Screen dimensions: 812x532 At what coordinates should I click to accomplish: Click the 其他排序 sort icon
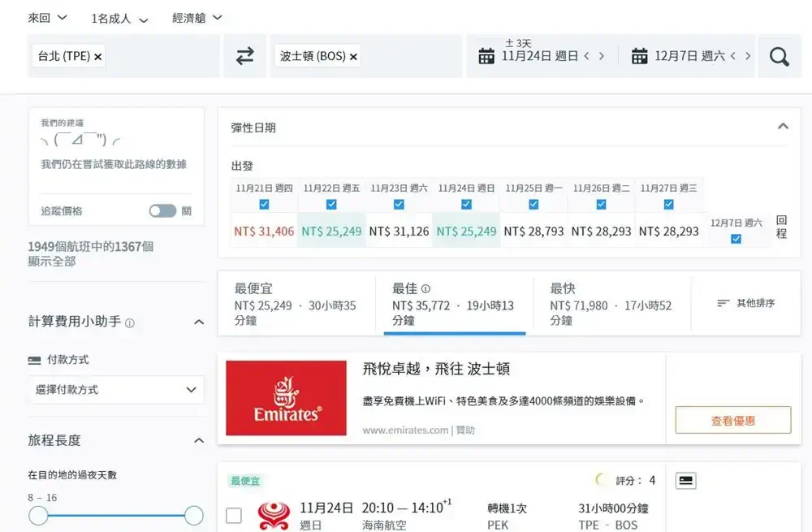coord(723,303)
